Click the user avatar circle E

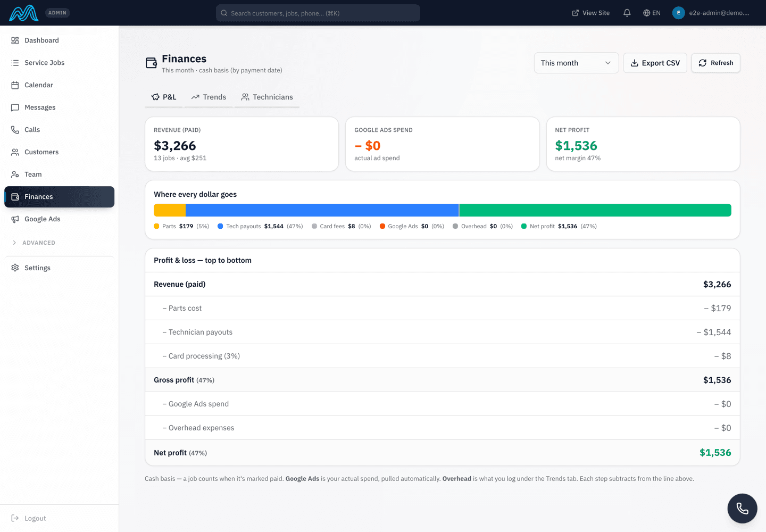click(678, 13)
